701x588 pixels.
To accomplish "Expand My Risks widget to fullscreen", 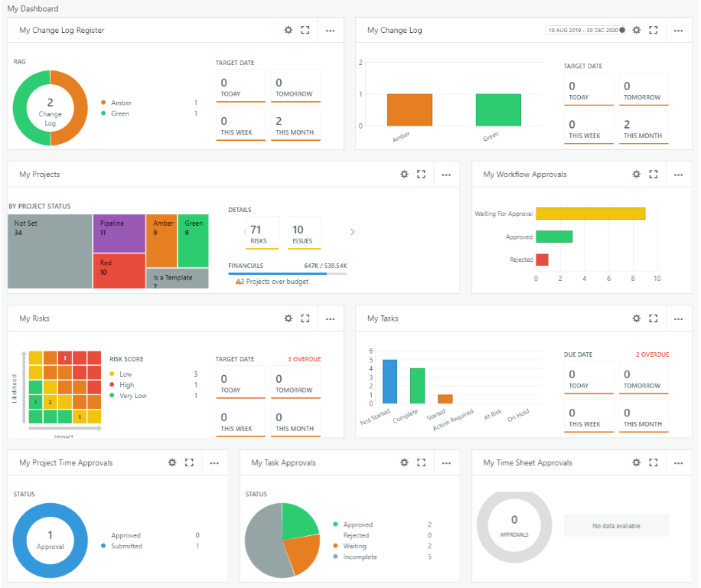I will (305, 318).
